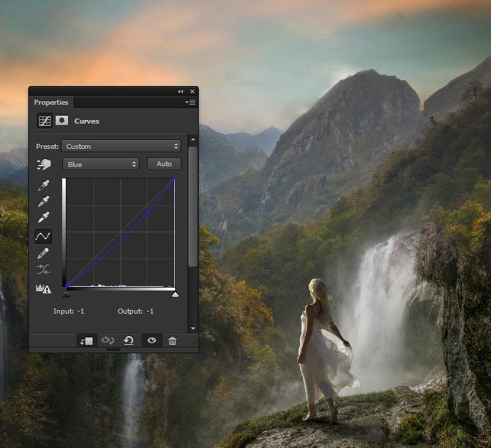
Task: Click the Properties tab
Action: point(51,103)
